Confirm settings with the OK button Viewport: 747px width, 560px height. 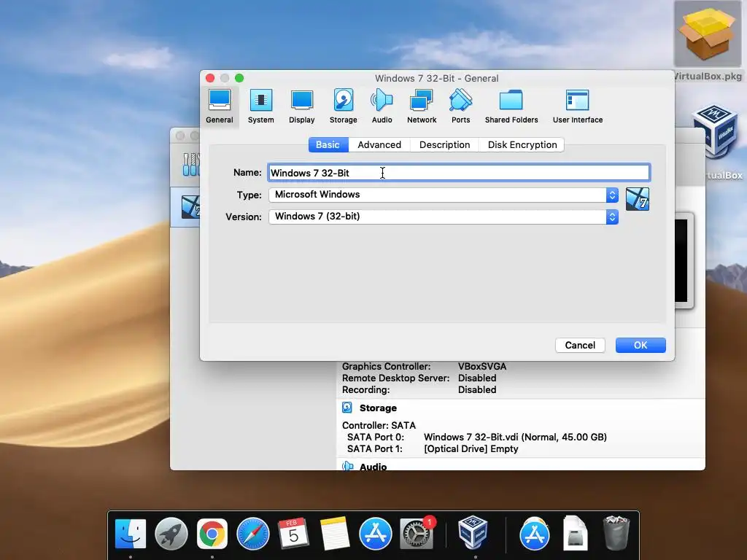[640, 345]
